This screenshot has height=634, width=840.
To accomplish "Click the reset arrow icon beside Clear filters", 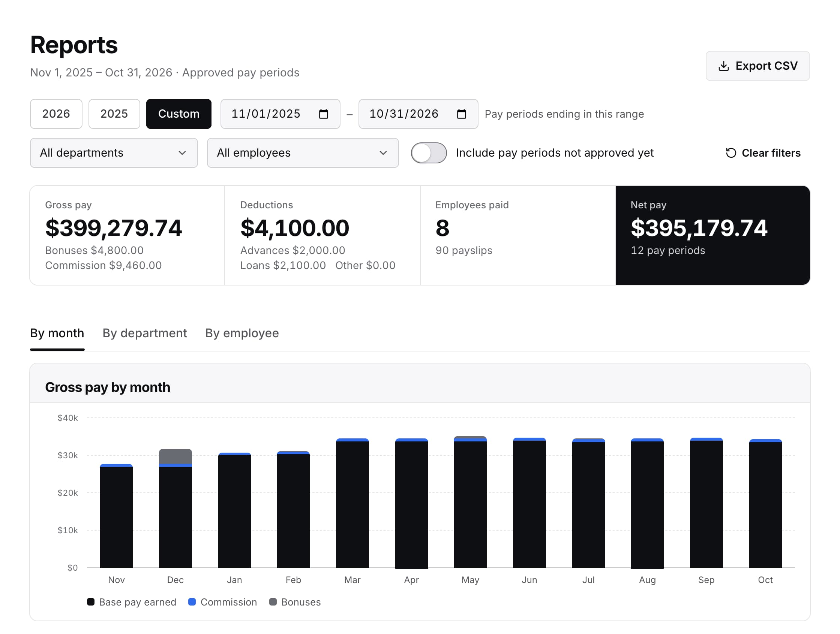I will pos(731,153).
